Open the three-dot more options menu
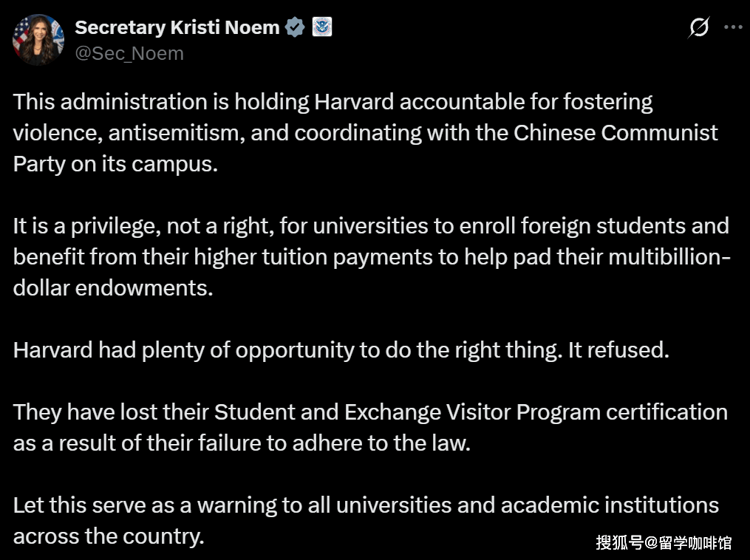750x560 pixels. click(x=732, y=27)
